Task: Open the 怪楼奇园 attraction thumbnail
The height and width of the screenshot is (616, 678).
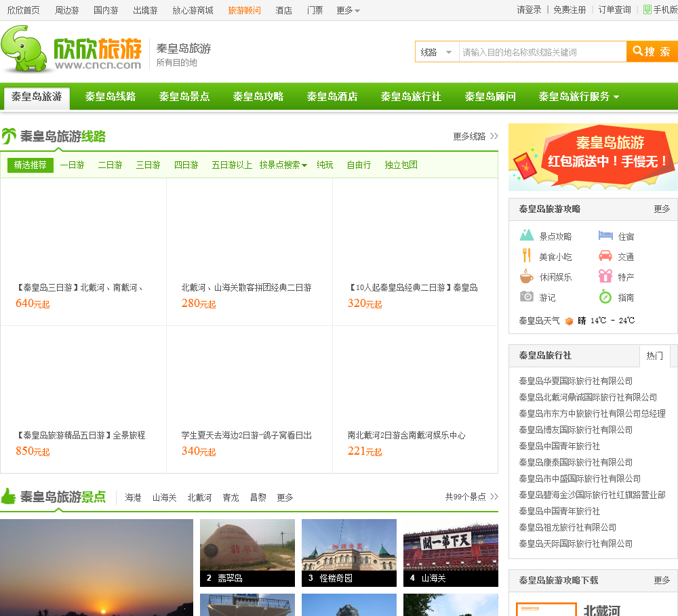Action: click(x=349, y=552)
